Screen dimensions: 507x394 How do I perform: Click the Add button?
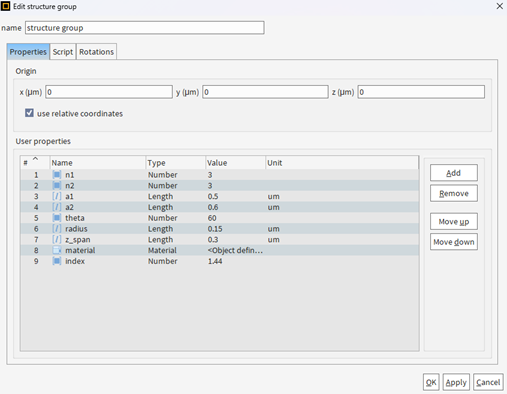454,173
